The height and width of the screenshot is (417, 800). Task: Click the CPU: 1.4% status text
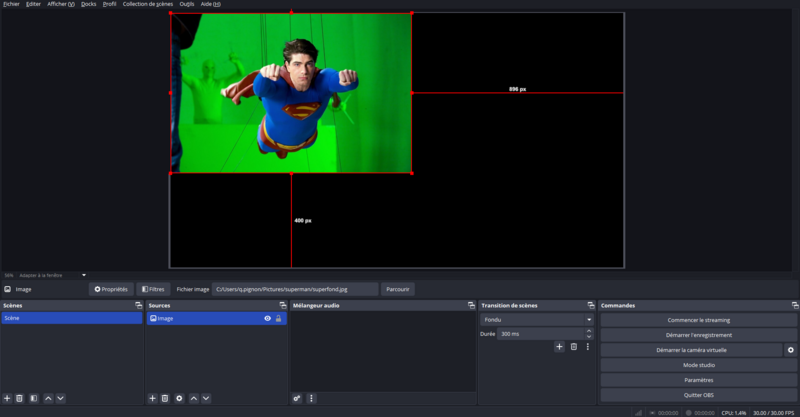[734, 413]
